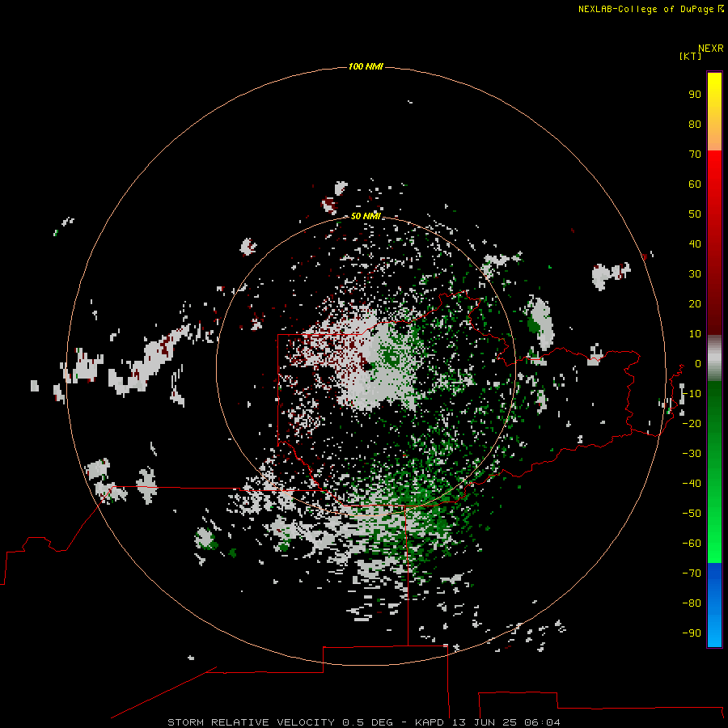The height and width of the screenshot is (728, 728).
Task: Click the green segment of the velocity color bar
Action: click(x=714, y=472)
